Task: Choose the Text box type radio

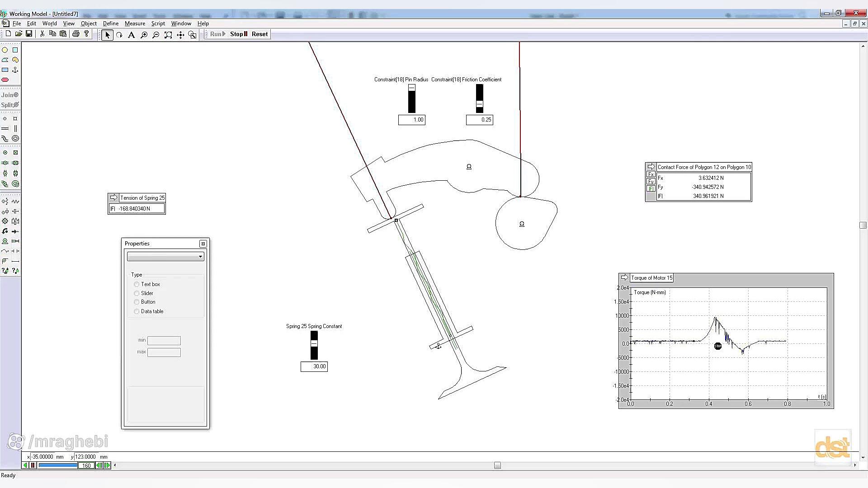Action: (x=137, y=284)
